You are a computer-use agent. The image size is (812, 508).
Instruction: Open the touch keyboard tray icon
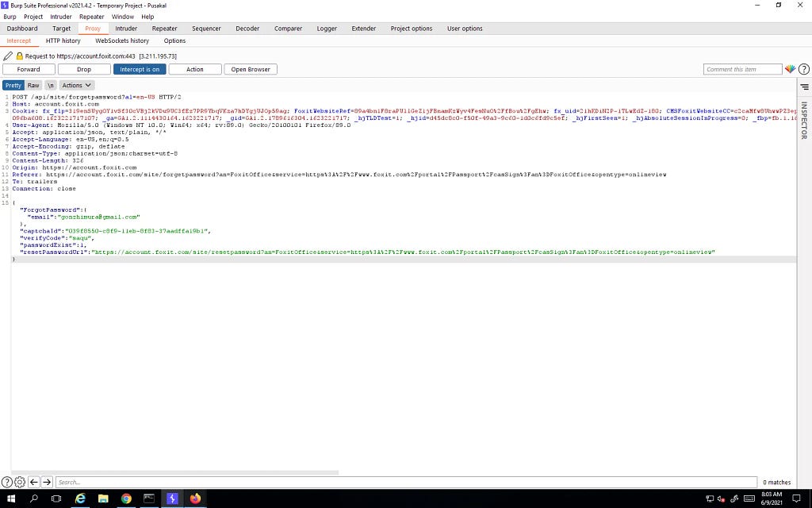pyautogui.click(x=749, y=499)
